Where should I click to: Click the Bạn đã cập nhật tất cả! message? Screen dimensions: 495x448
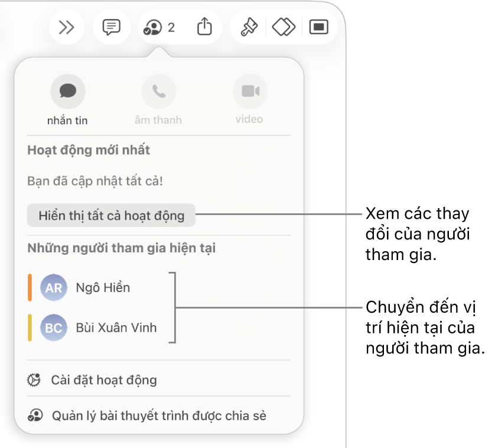pos(95,181)
